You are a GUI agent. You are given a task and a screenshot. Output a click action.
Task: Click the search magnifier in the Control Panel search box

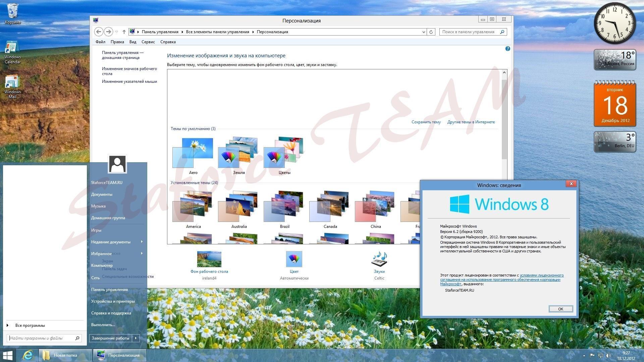502,32
